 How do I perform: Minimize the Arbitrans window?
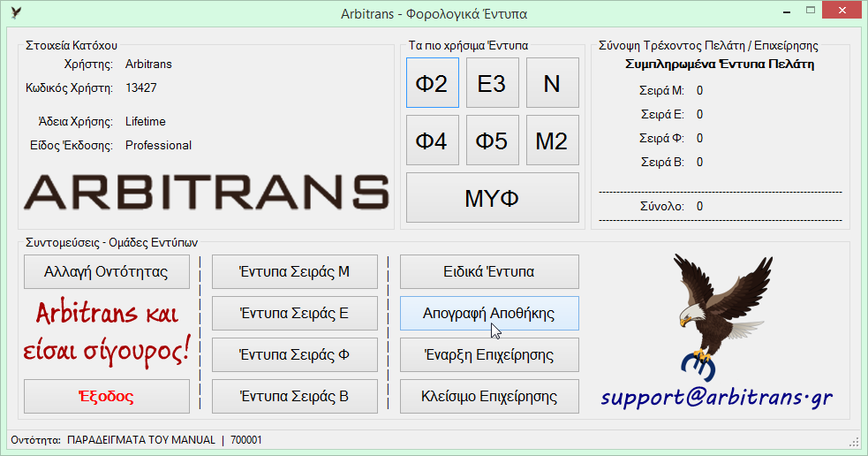pyautogui.click(x=787, y=11)
